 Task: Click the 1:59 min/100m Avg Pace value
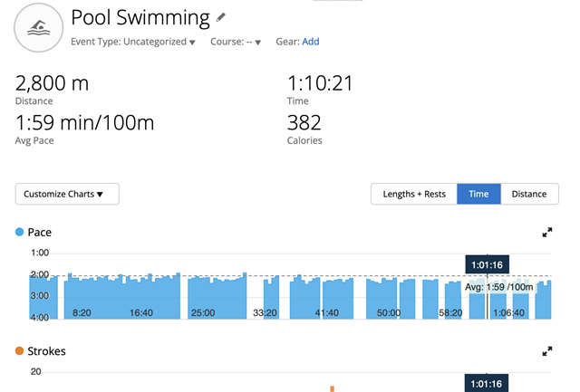(85, 123)
